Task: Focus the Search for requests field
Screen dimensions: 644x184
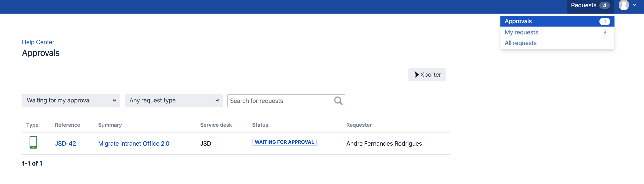Action: [x=280, y=101]
